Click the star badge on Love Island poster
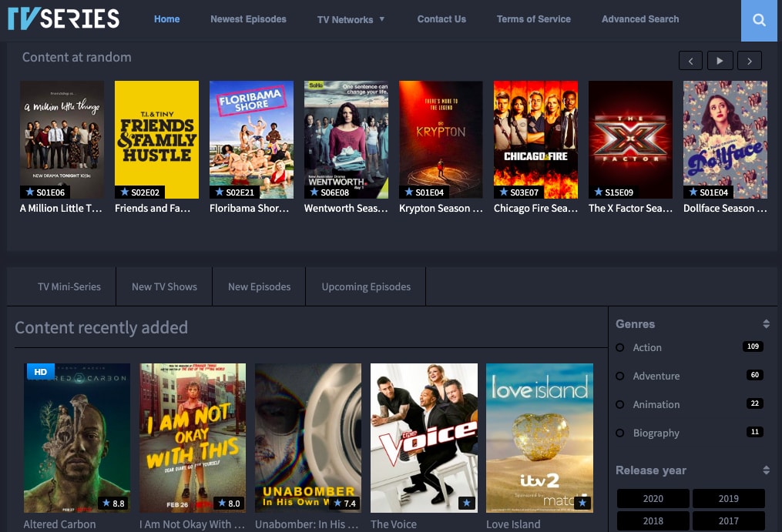This screenshot has width=782, height=532. click(582, 503)
